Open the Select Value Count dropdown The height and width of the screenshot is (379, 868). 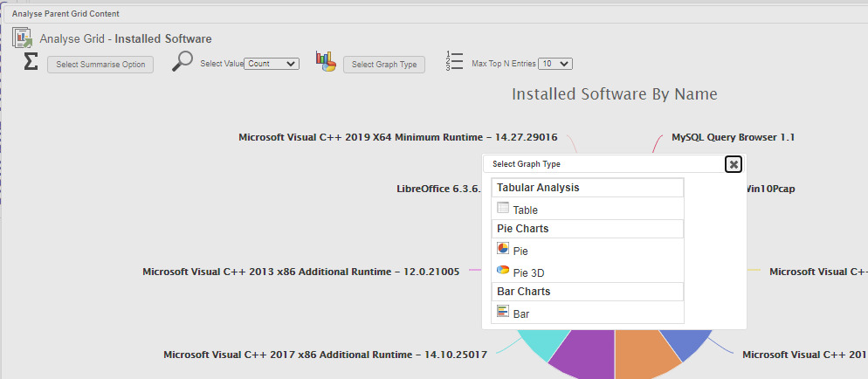272,64
